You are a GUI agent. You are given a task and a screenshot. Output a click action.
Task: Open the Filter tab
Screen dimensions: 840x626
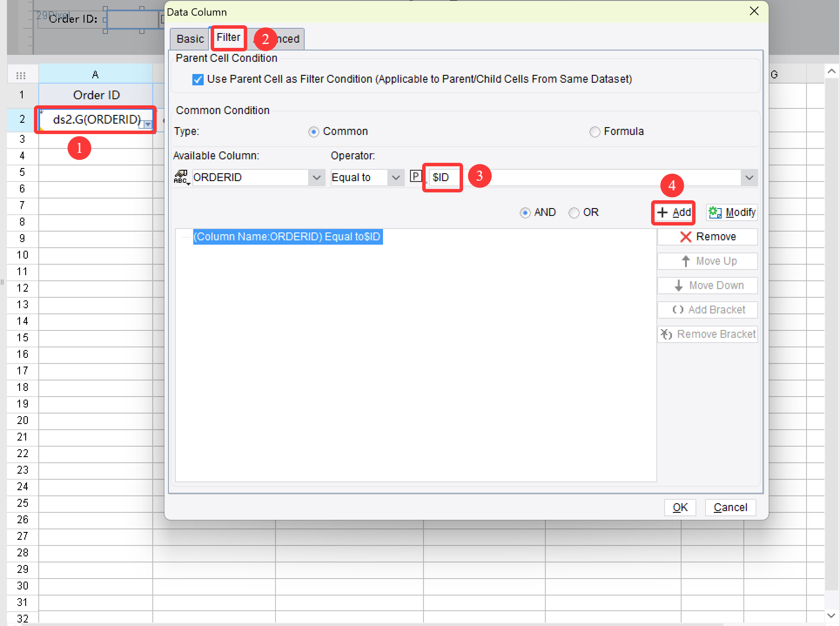point(228,37)
